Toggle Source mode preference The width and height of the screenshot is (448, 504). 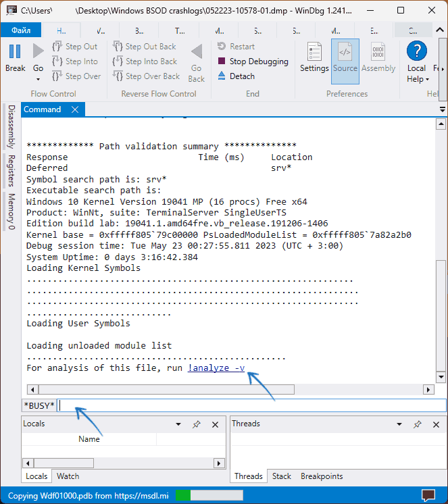(345, 61)
